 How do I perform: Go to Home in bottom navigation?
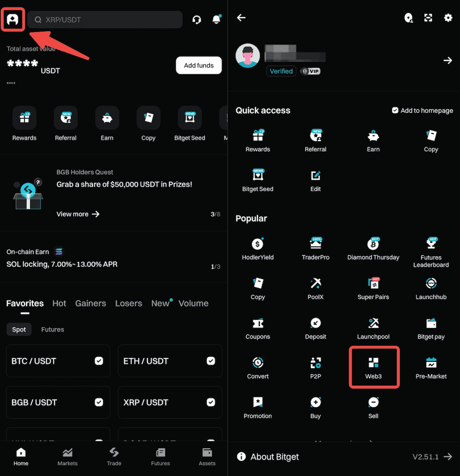(x=21, y=457)
